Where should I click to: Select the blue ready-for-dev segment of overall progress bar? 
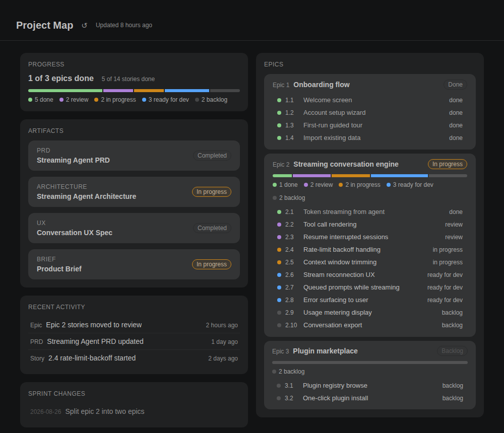(187, 91)
